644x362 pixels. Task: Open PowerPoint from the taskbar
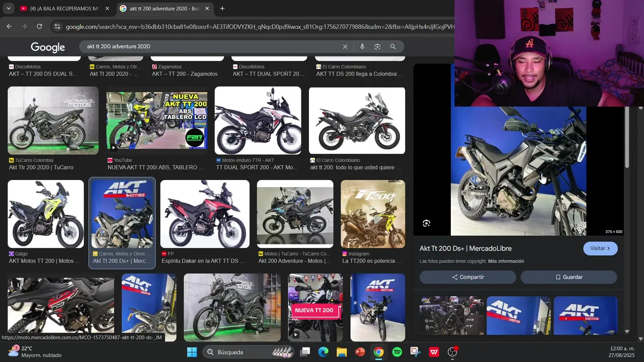pos(360,352)
